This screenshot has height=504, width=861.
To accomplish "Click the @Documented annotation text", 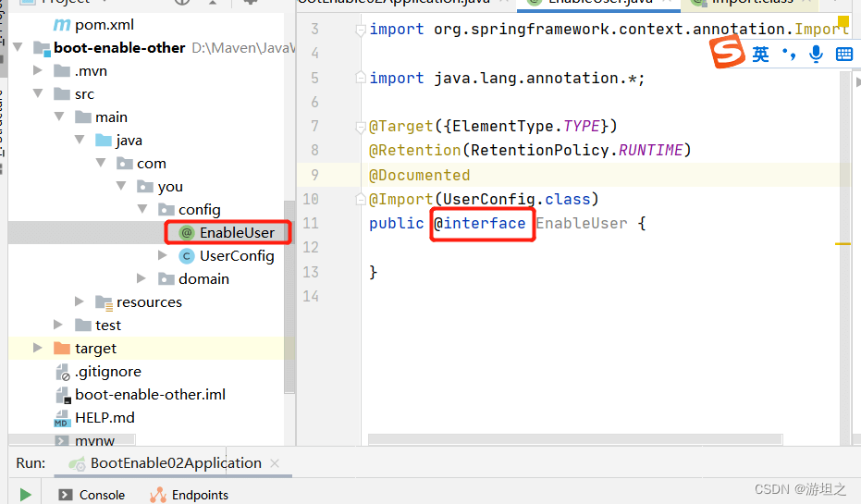I will (420, 175).
